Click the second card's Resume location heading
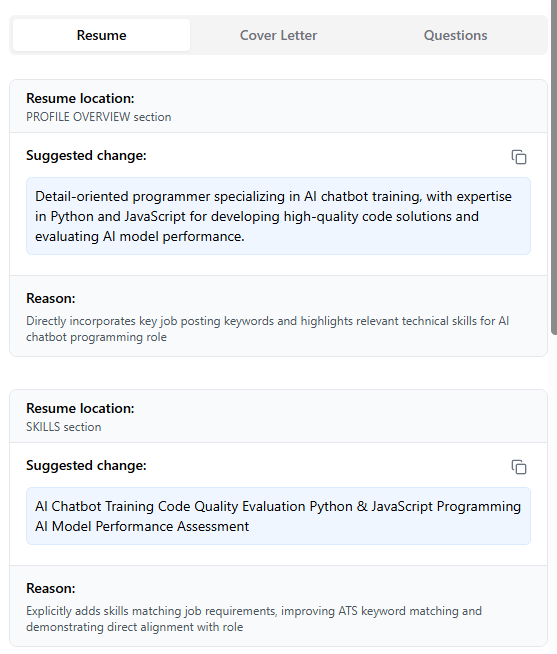The width and height of the screenshot is (557, 654). [80, 408]
